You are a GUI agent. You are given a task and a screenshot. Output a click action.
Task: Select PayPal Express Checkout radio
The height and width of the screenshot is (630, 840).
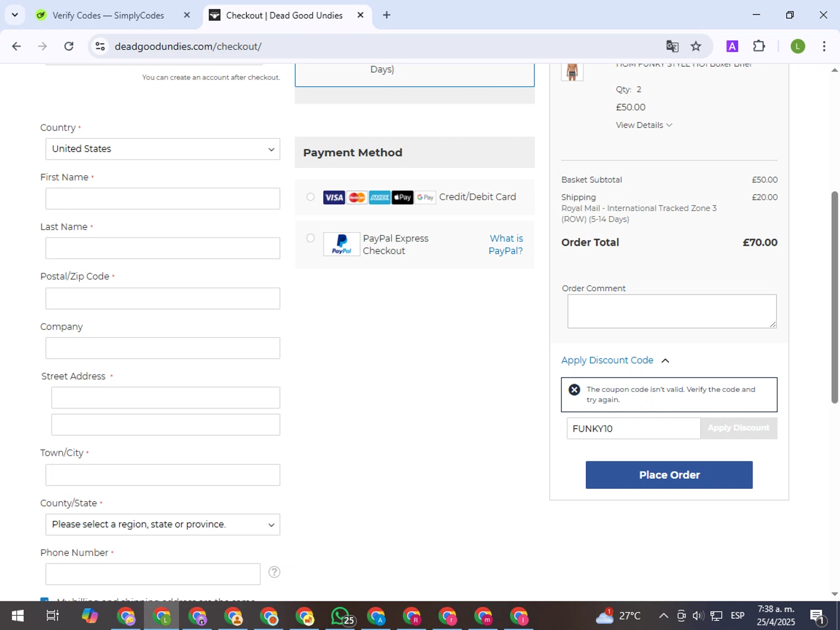[x=310, y=238]
